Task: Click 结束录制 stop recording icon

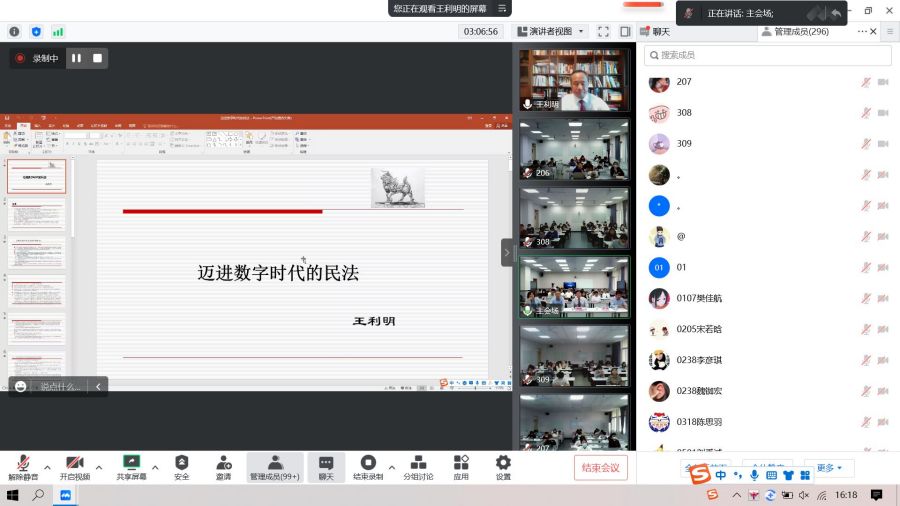Action: point(368,463)
